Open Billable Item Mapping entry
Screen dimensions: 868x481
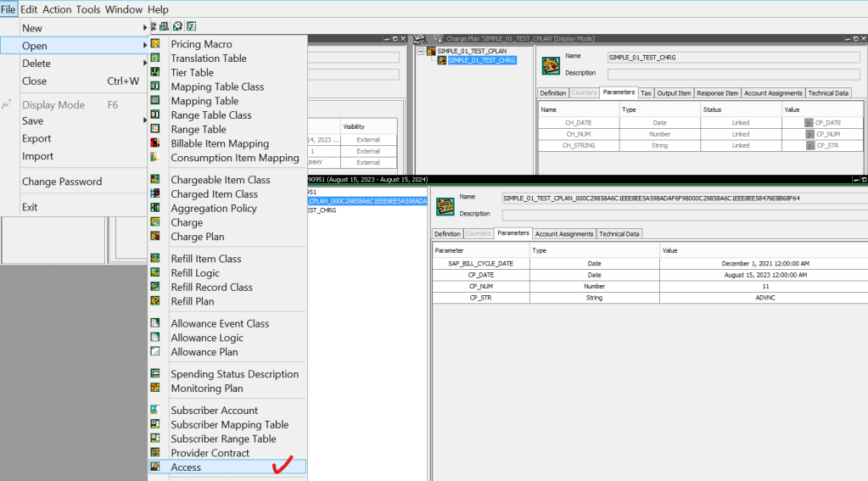[220, 143]
